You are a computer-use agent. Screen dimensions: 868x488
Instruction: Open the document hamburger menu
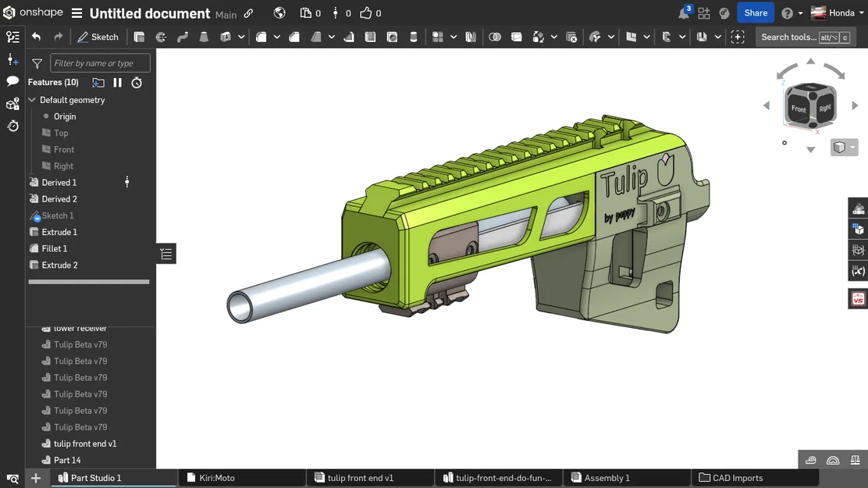(77, 13)
